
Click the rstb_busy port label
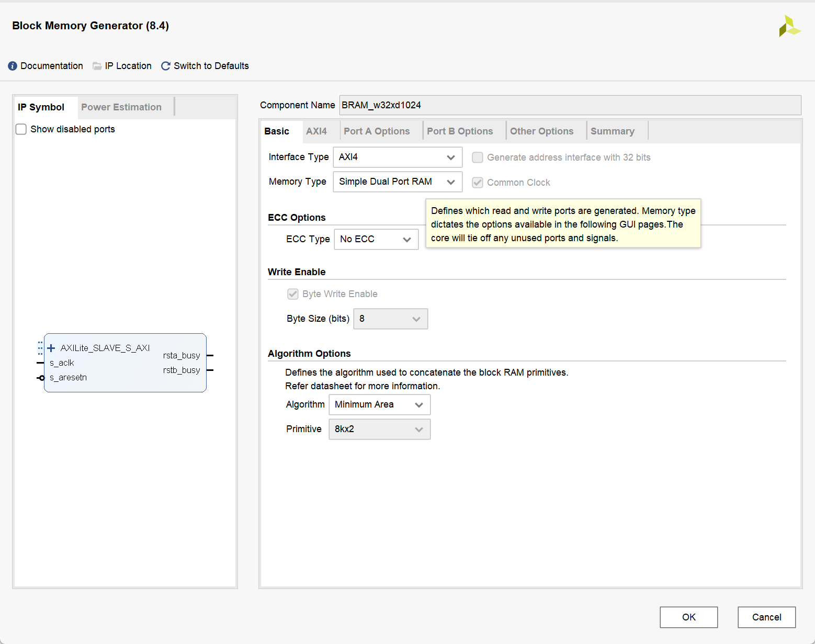click(x=182, y=370)
